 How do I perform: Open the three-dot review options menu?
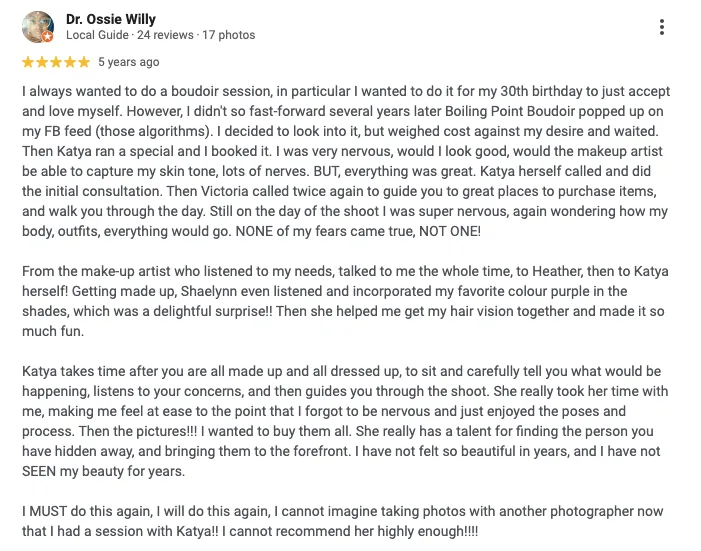(662, 27)
